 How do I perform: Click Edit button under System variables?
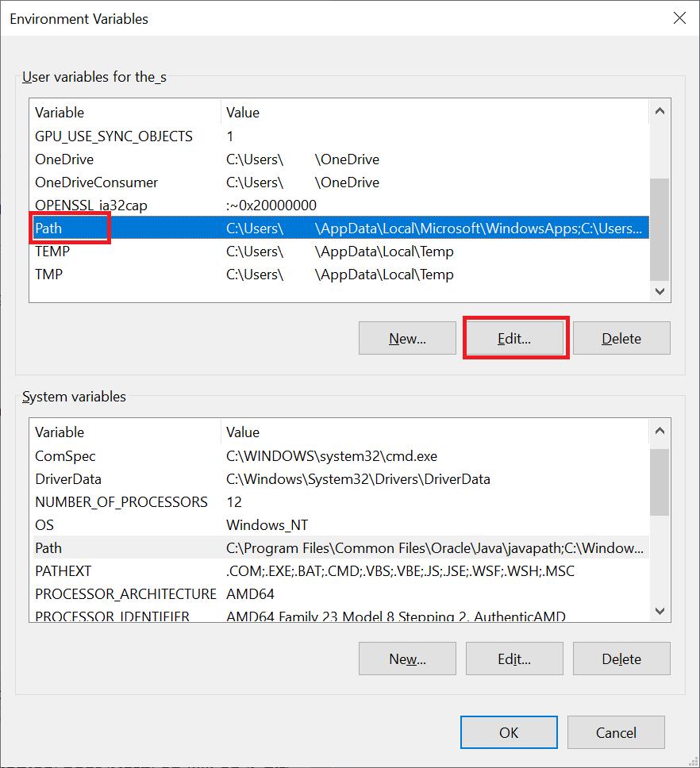(514, 659)
